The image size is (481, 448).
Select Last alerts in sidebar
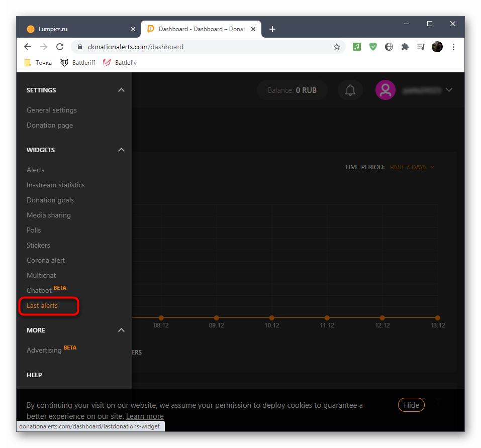[42, 306]
